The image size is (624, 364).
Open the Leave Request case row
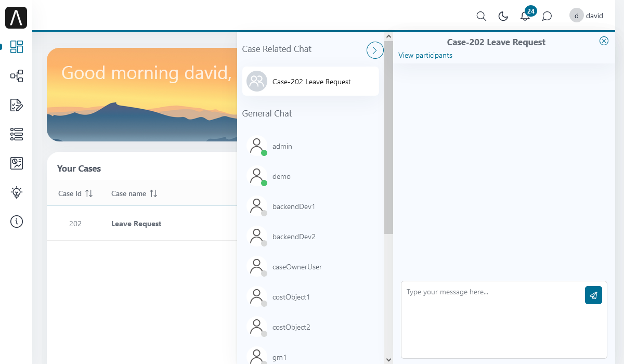pos(141,224)
